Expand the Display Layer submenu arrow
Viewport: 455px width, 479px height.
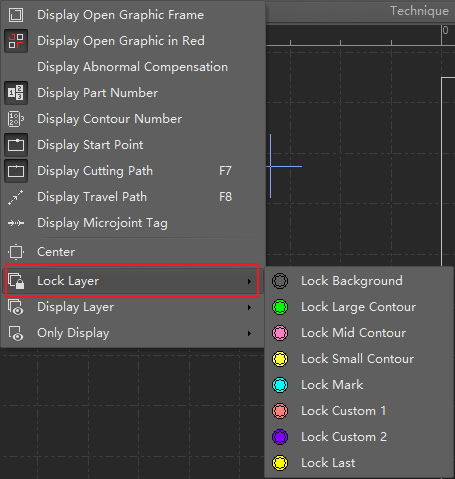pos(249,307)
